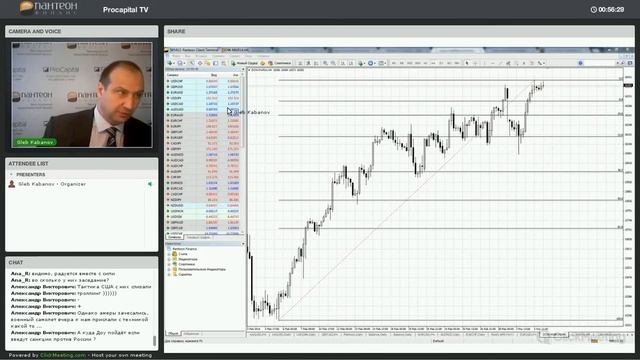Toggle chart auto scroll
The image size is (640, 360).
(343, 63)
